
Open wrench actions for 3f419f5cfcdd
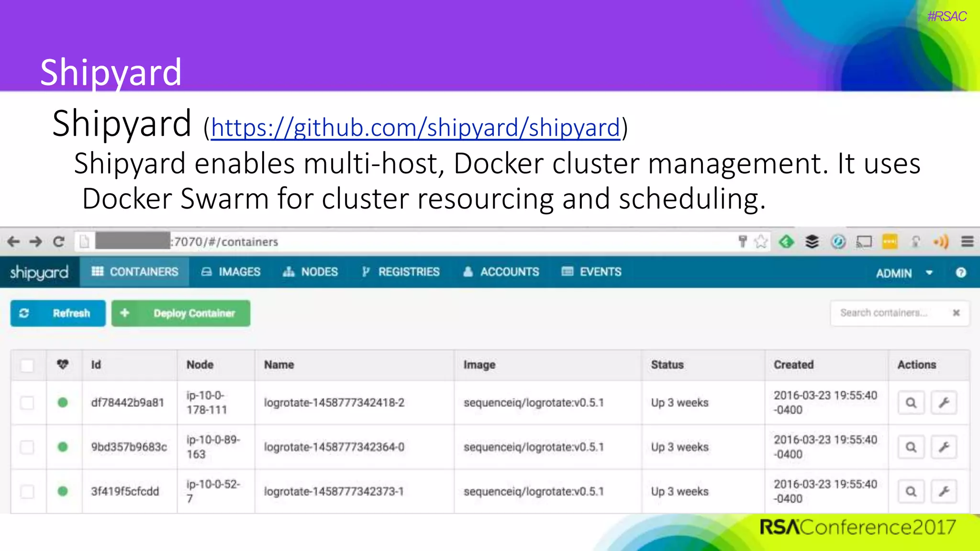(944, 491)
